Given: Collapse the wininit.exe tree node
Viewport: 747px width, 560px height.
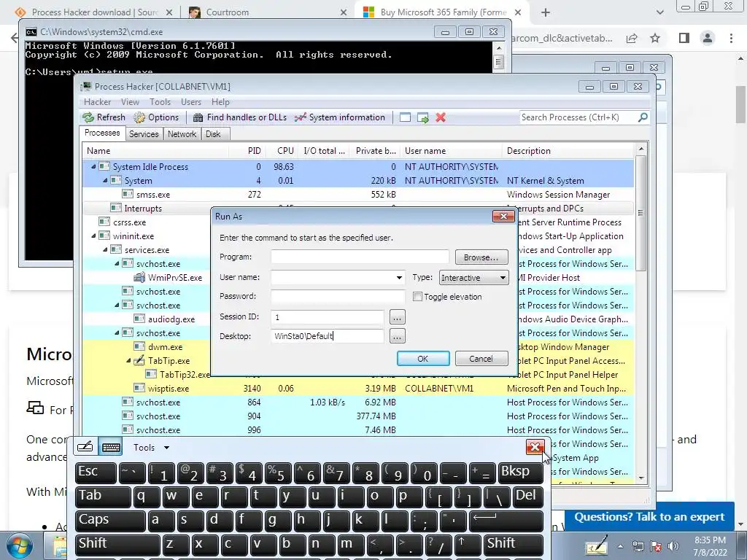Looking at the screenshot, I should tap(93, 236).
